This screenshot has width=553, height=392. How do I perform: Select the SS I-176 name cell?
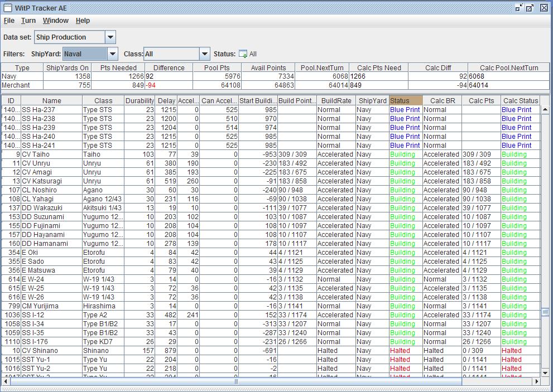click(x=51, y=342)
